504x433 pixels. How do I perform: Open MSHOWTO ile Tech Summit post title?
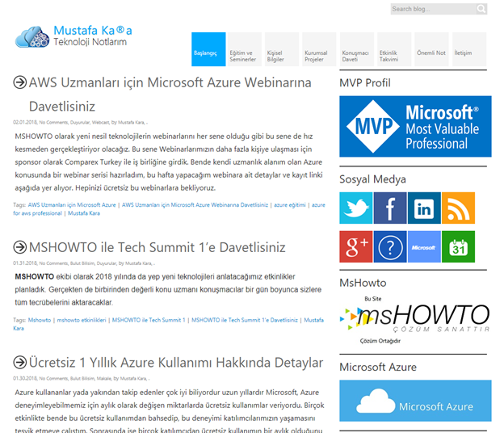[157, 247]
